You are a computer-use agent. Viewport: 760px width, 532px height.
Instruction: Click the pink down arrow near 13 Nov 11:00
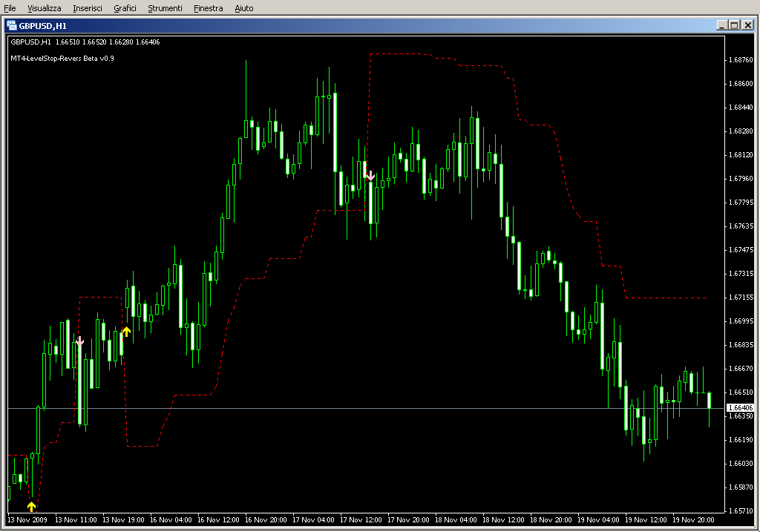[79, 341]
